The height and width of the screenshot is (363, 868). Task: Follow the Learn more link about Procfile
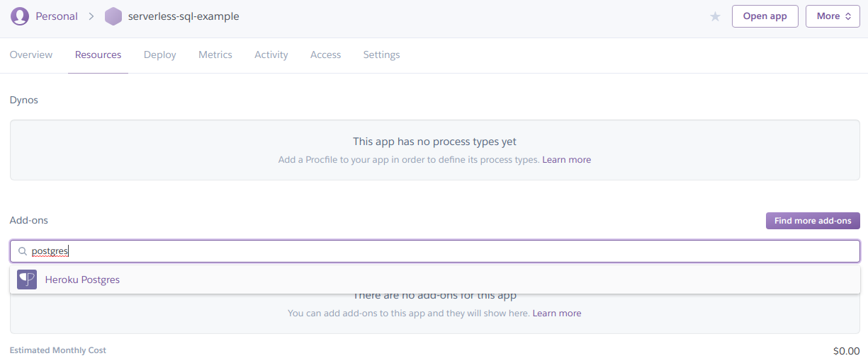(566, 160)
